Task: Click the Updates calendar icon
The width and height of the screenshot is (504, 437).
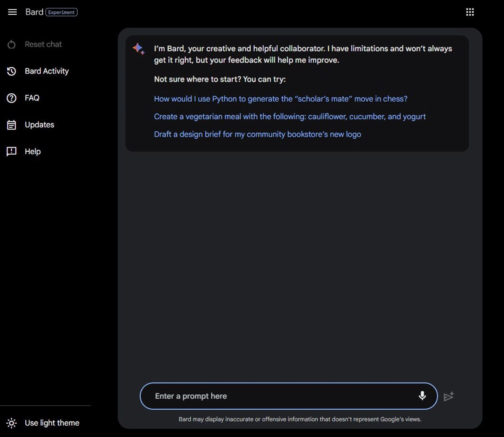Action: [x=12, y=125]
